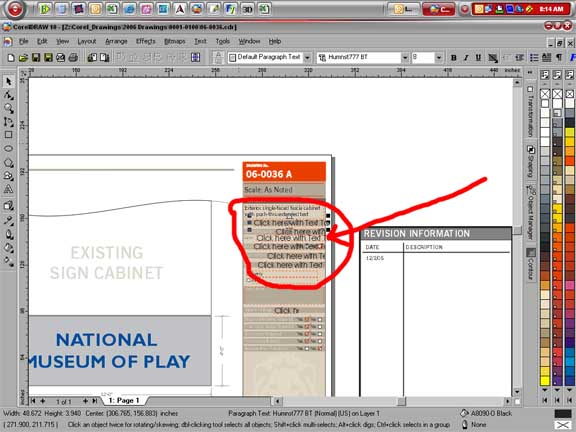The image size is (576, 432).
Task: Click the New document icon
Action: [x=11, y=58]
